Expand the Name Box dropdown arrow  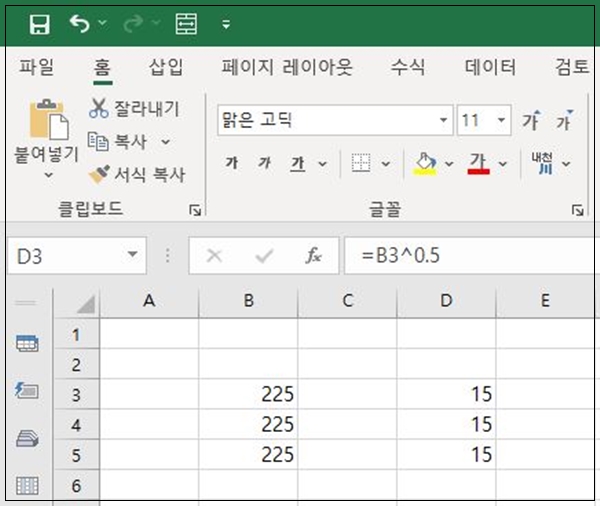[132, 254]
